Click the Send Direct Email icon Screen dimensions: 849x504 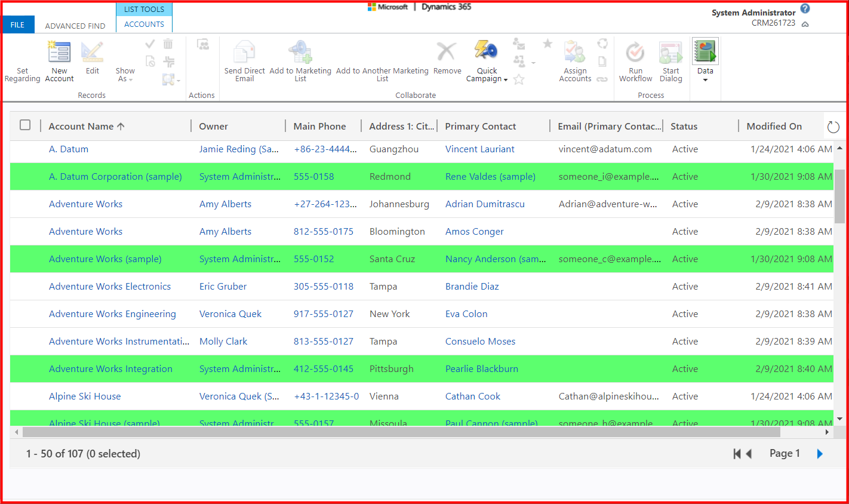click(x=244, y=52)
